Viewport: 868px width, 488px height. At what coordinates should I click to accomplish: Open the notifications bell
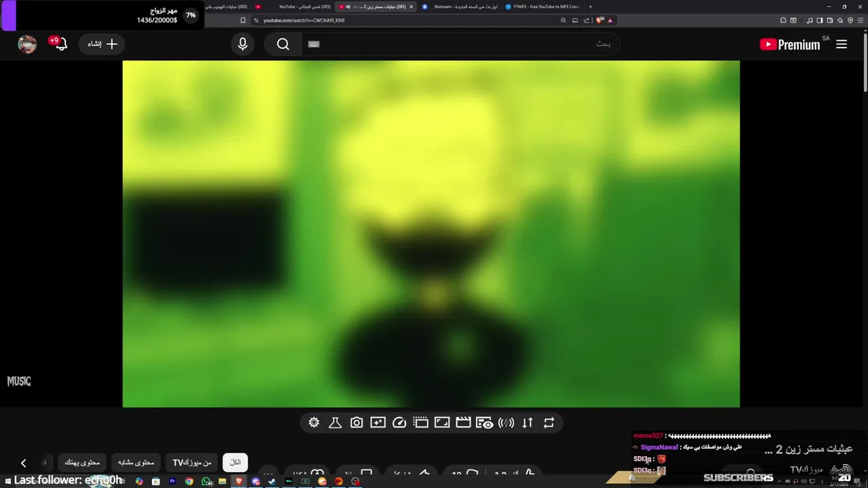tap(60, 44)
